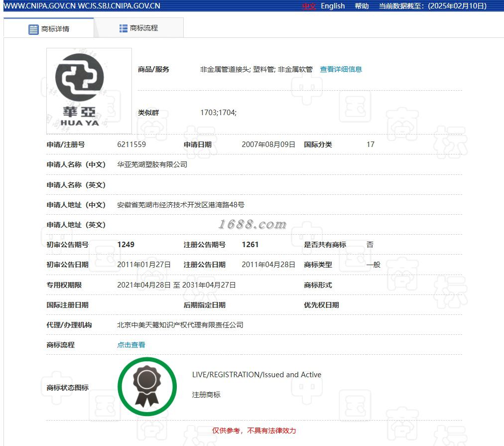Select agency name 北京中美天鹭知识产权代理有限责任公司
The image size is (504, 446).
(x=180, y=325)
